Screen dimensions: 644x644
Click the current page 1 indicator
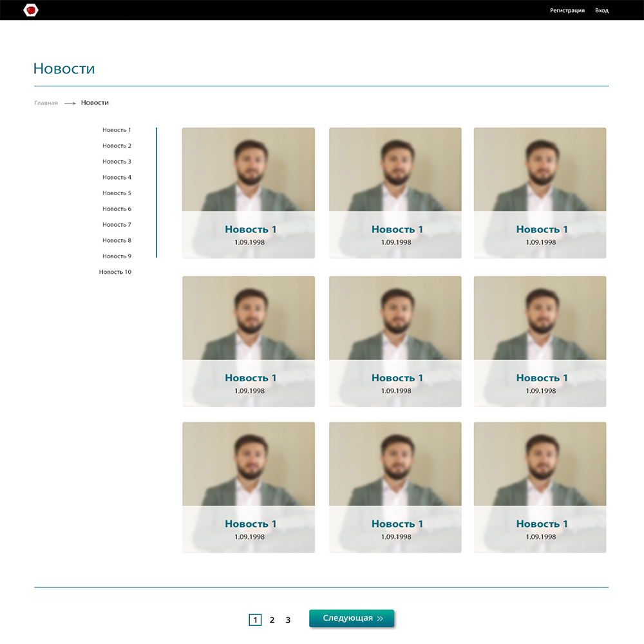pos(255,620)
